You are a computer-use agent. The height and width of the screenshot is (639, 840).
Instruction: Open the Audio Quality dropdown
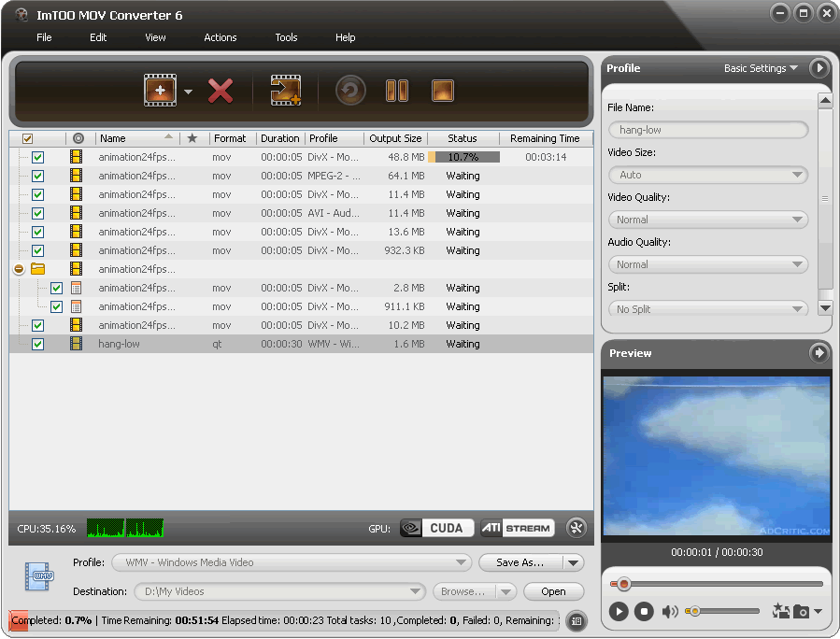click(708, 264)
